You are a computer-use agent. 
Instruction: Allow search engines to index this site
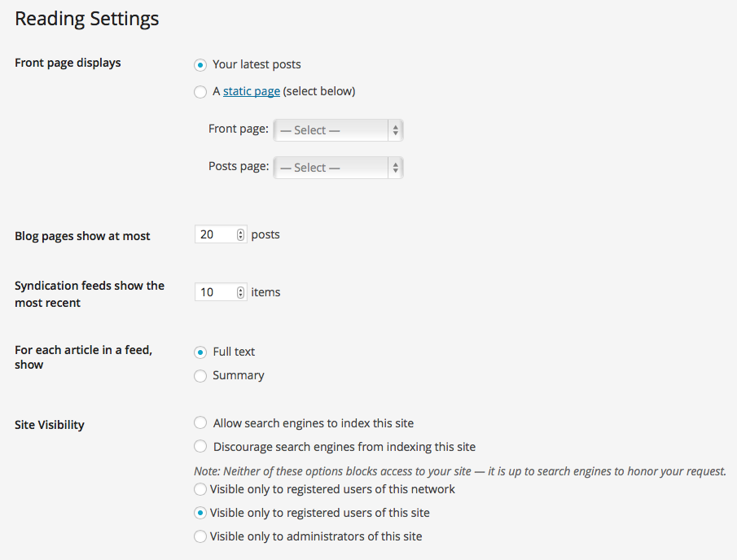tap(200, 423)
